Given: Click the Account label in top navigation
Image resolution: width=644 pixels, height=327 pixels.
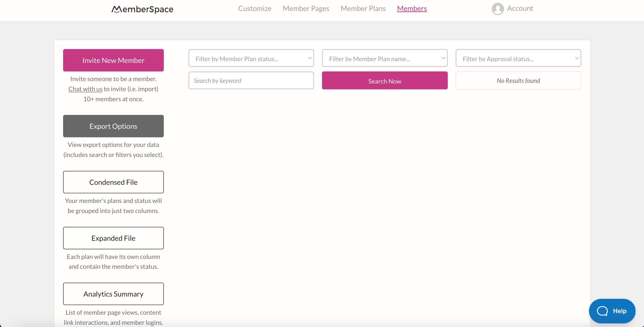Looking at the screenshot, I should (520, 8).
